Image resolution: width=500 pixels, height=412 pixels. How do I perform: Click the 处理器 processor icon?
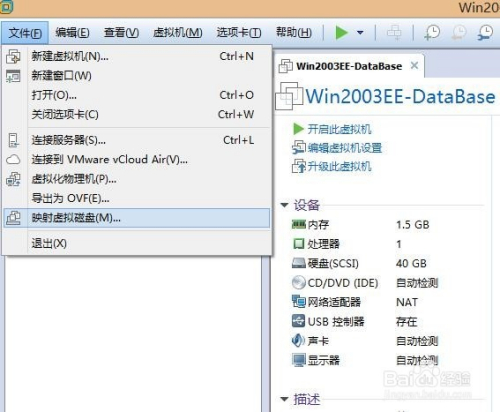click(298, 244)
